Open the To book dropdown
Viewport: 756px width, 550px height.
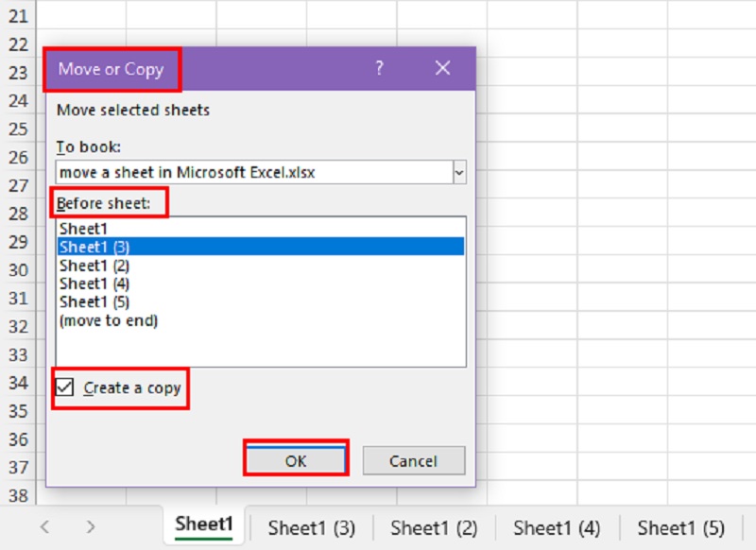point(459,173)
